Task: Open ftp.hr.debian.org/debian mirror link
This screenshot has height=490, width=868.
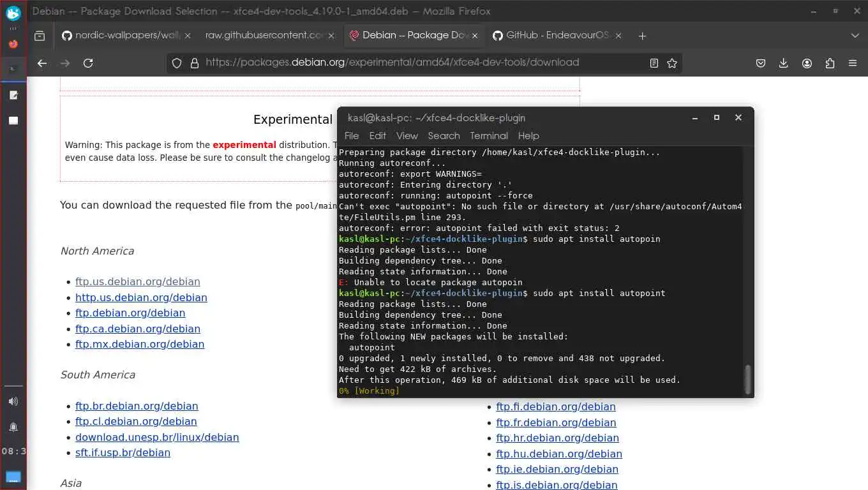Action: point(558,438)
